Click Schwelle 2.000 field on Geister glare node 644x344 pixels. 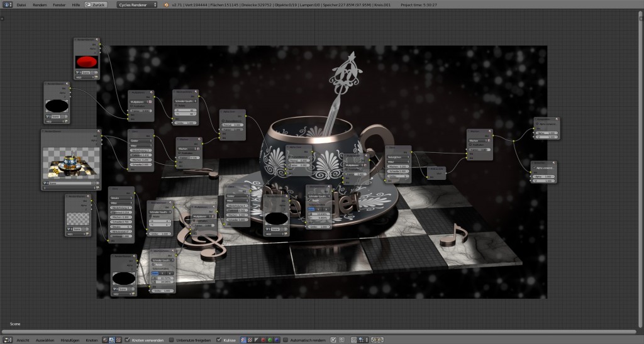(x=141, y=165)
